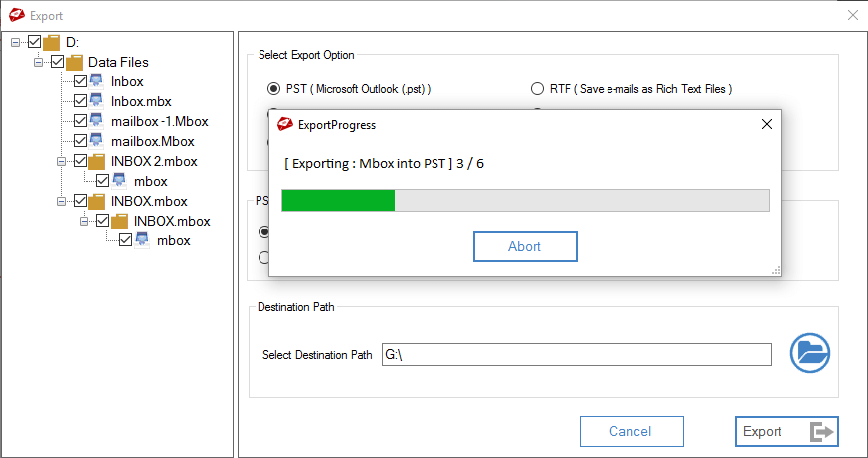Click the 'Select Export Option' group heading
The width and height of the screenshot is (868, 458).
[x=306, y=55]
